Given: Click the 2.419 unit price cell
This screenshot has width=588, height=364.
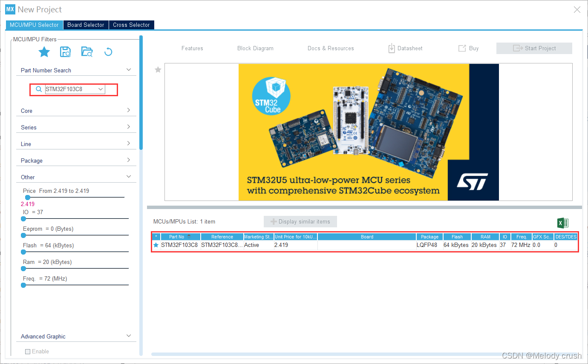Looking at the screenshot, I should click(296, 245).
